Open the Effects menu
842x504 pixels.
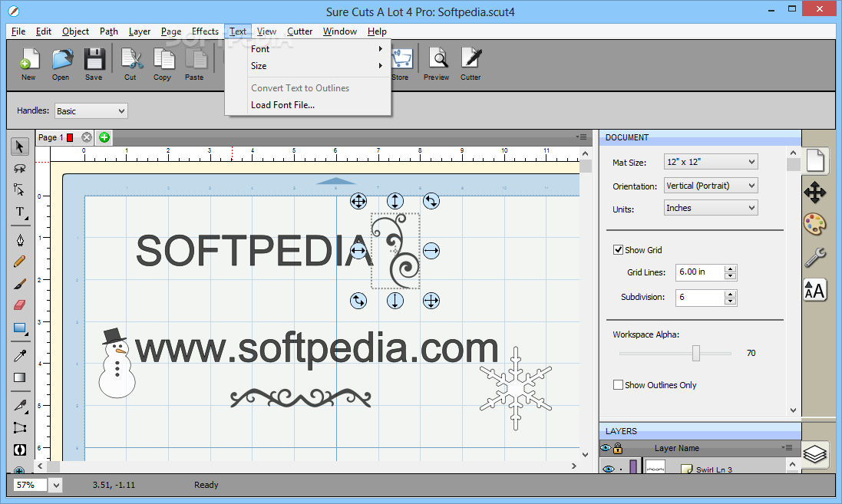click(x=205, y=31)
